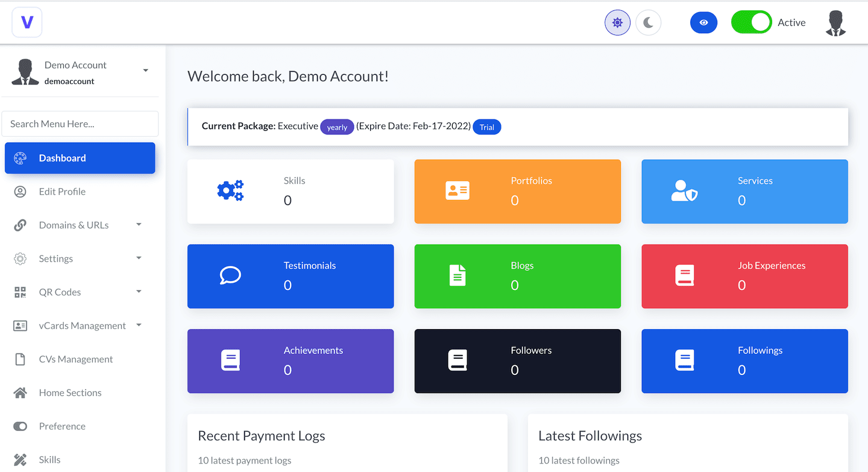Image resolution: width=868 pixels, height=472 pixels.
Task: Click the Portfolios ID card icon
Action: (457, 191)
